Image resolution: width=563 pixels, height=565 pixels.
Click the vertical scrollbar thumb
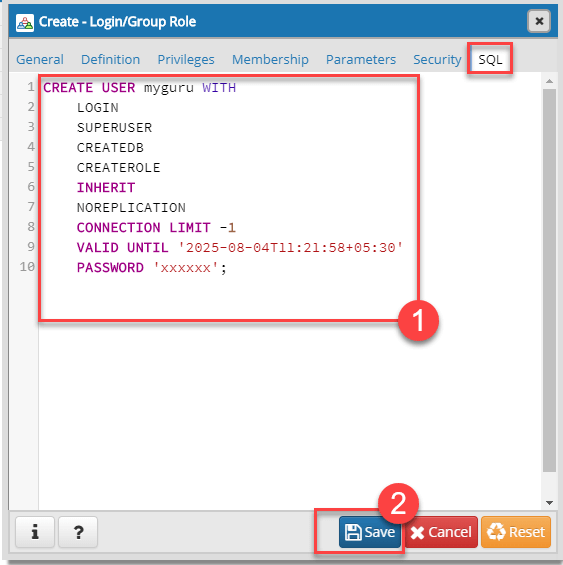point(549,280)
